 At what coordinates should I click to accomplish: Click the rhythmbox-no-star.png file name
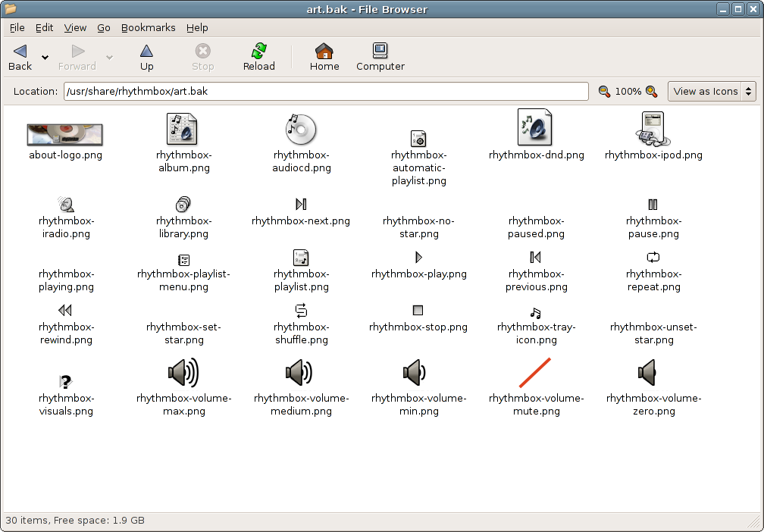tap(418, 227)
